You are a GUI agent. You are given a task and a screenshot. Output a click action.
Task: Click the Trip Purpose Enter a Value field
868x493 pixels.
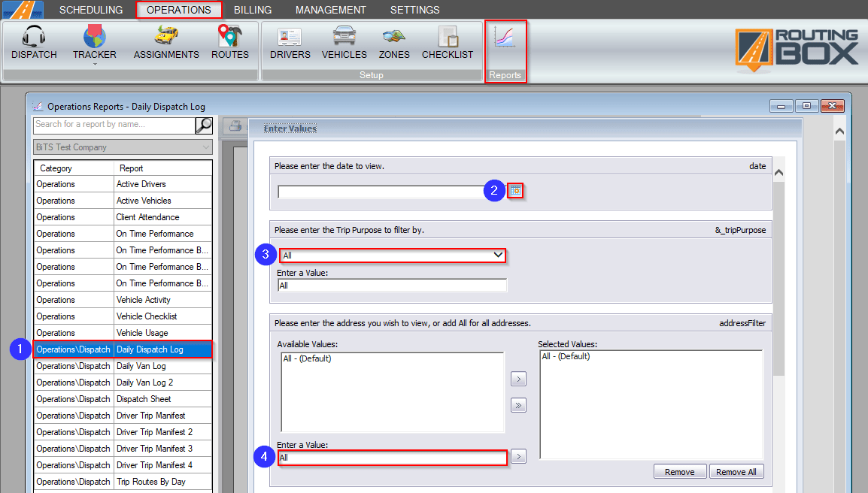(x=392, y=286)
